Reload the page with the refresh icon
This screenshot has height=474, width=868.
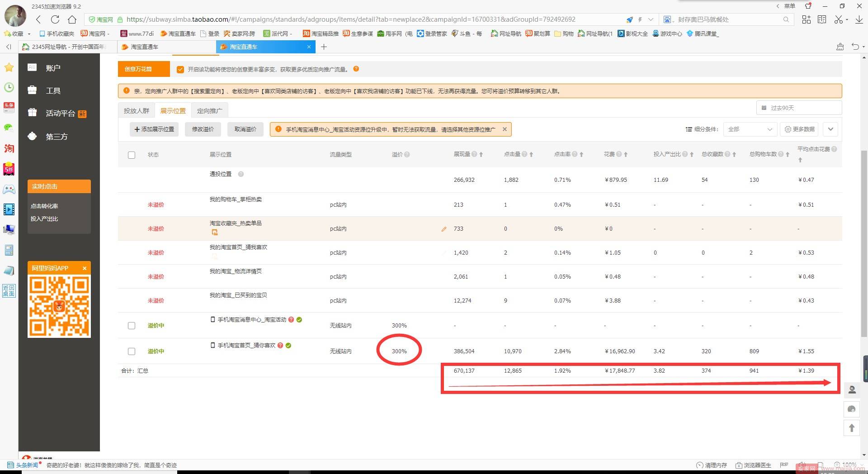pyautogui.click(x=55, y=19)
